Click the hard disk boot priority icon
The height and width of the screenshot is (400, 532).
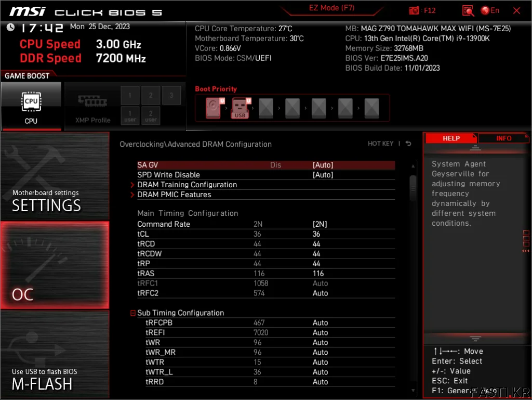[x=214, y=108]
